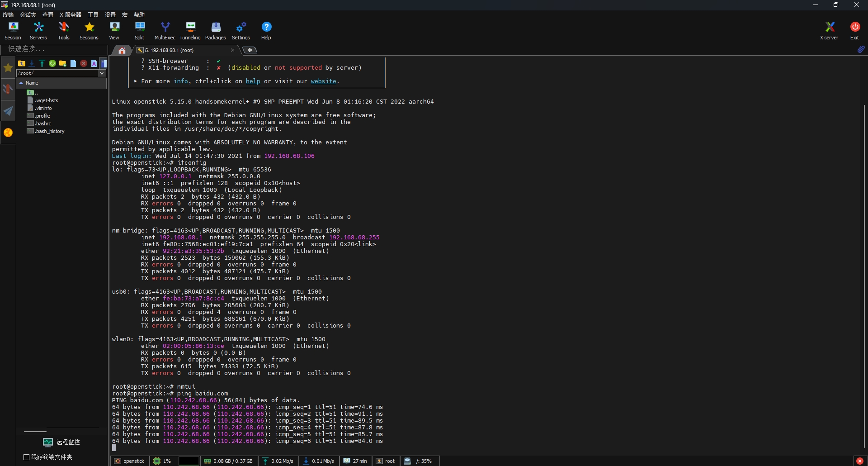Open the View toolbar button
Viewport: 868px width, 466px height.
tap(114, 31)
